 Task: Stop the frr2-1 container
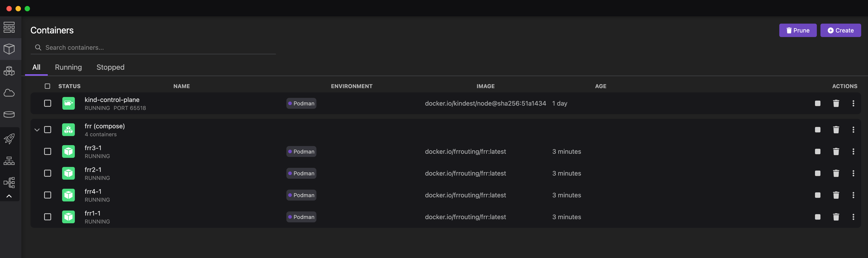818,174
